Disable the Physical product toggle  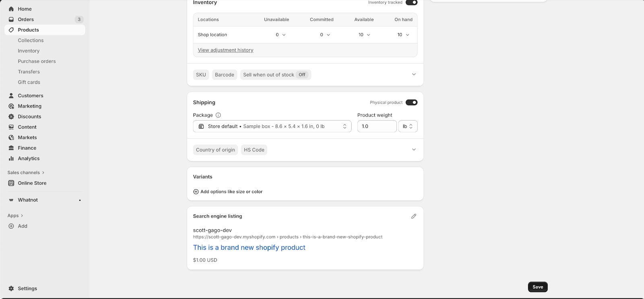click(x=411, y=102)
